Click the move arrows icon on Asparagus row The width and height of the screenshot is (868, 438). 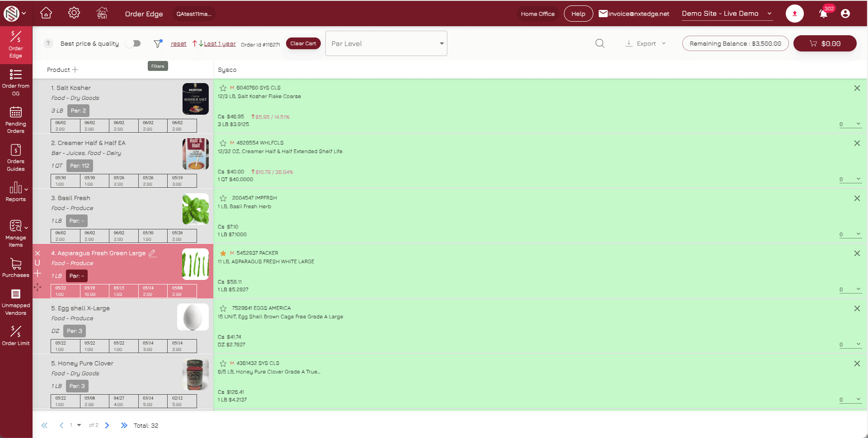coord(38,287)
